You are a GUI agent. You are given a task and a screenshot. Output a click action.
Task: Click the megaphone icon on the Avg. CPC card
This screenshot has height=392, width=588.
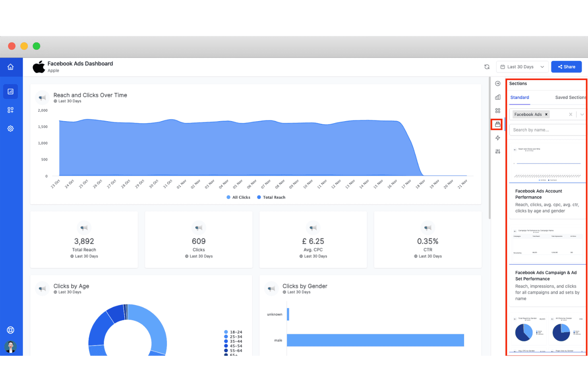313,228
